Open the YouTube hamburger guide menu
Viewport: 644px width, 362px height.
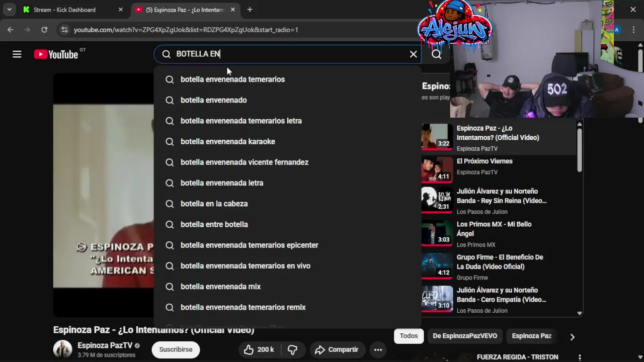coord(17,54)
